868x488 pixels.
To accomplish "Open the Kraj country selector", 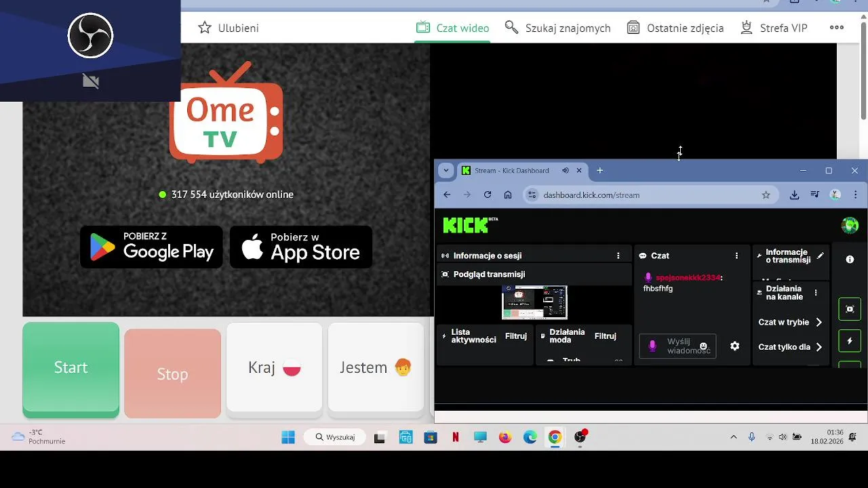I will click(x=274, y=367).
